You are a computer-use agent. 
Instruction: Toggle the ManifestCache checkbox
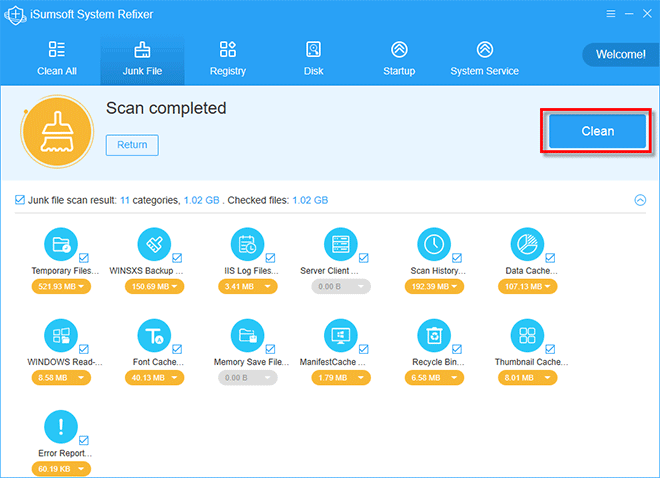click(364, 349)
